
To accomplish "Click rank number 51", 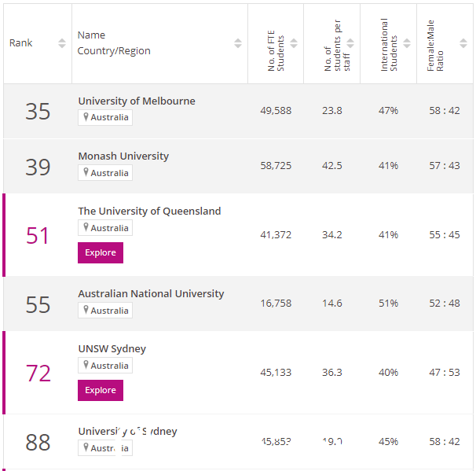I will pos(38,236).
